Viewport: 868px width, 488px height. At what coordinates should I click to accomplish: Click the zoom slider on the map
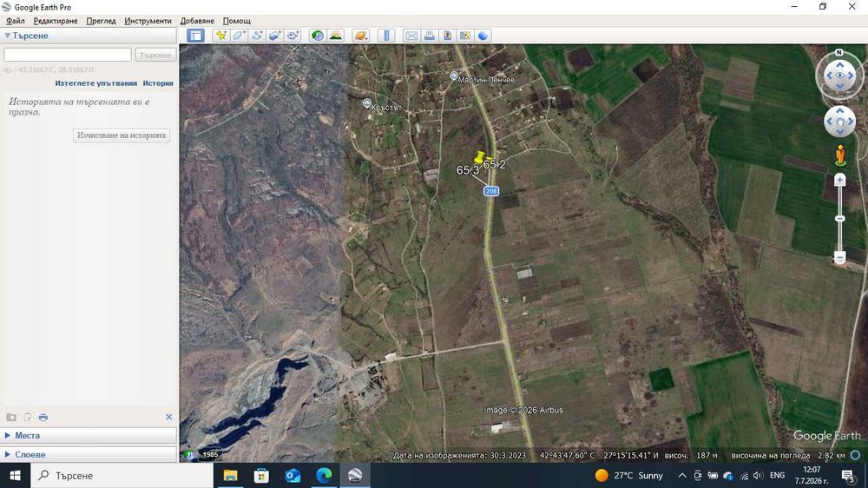[839, 219]
